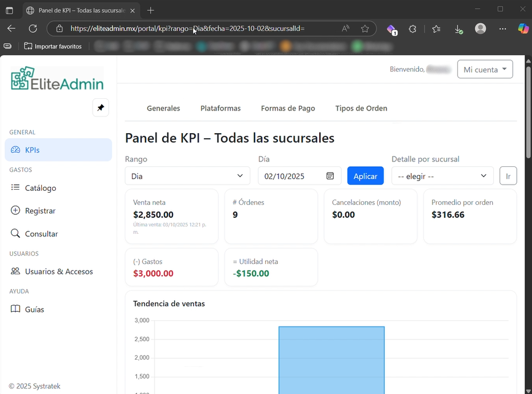Refresh the browser page
Image resolution: width=532 pixels, height=394 pixels.
pos(33,28)
